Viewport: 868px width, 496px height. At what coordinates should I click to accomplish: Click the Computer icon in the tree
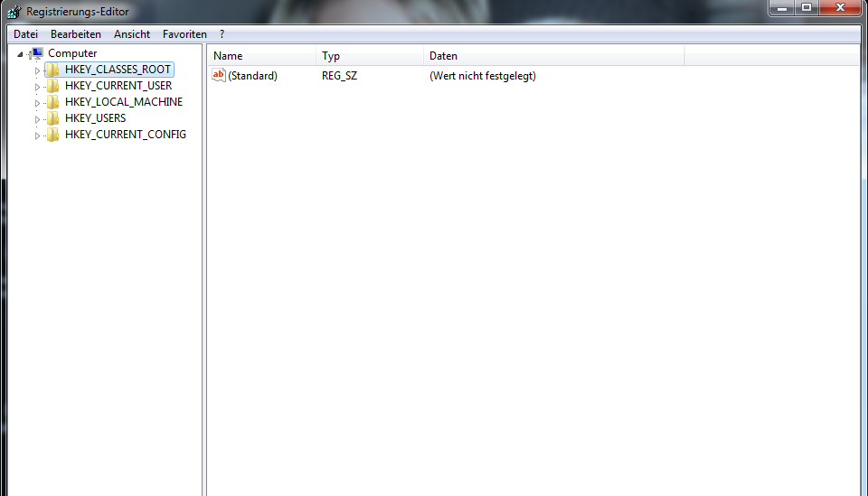37,53
